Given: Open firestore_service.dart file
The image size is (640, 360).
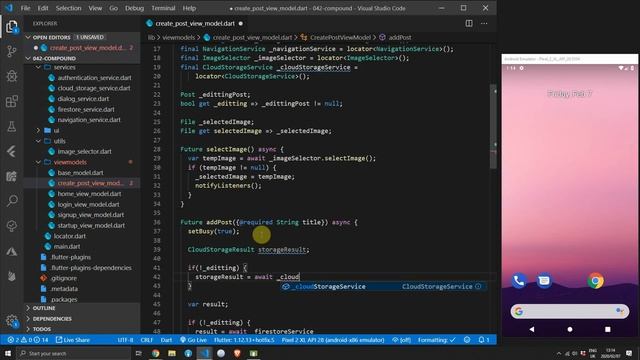Looking at the screenshot, I should coord(86,109).
